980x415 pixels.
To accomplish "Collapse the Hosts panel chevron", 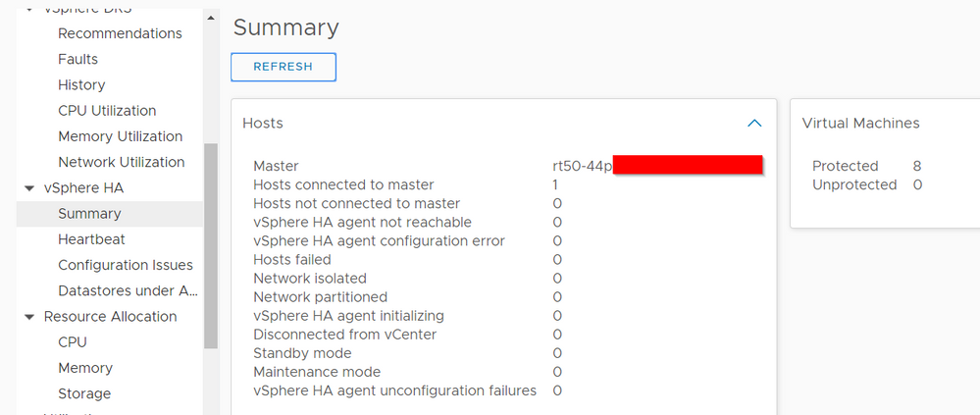I will (754, 123).
